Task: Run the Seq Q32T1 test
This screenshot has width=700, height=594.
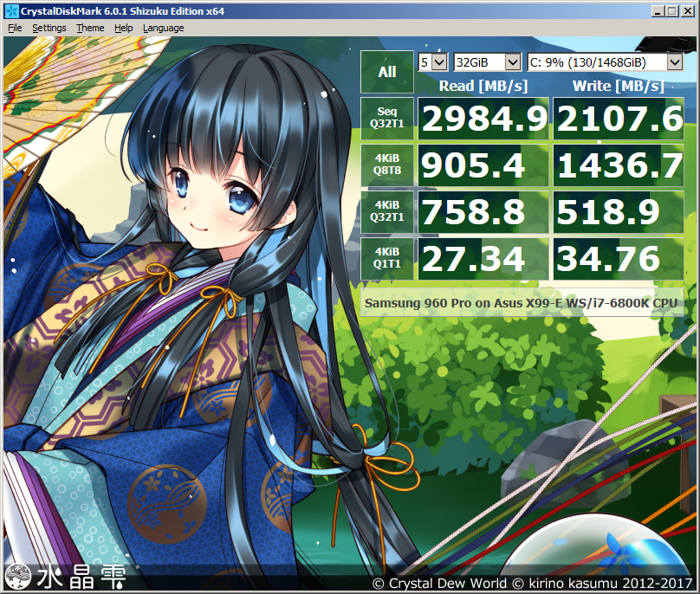Action: (387, 119)
